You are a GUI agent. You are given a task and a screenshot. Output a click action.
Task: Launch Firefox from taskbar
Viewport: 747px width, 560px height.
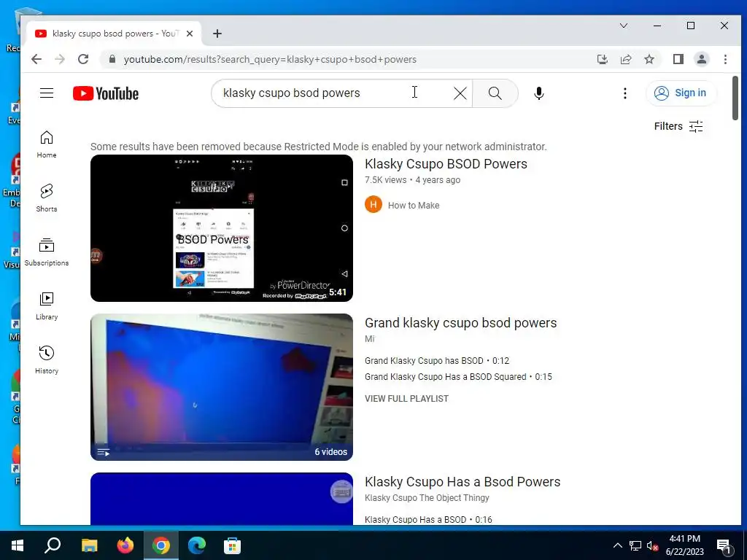[125, 545]
